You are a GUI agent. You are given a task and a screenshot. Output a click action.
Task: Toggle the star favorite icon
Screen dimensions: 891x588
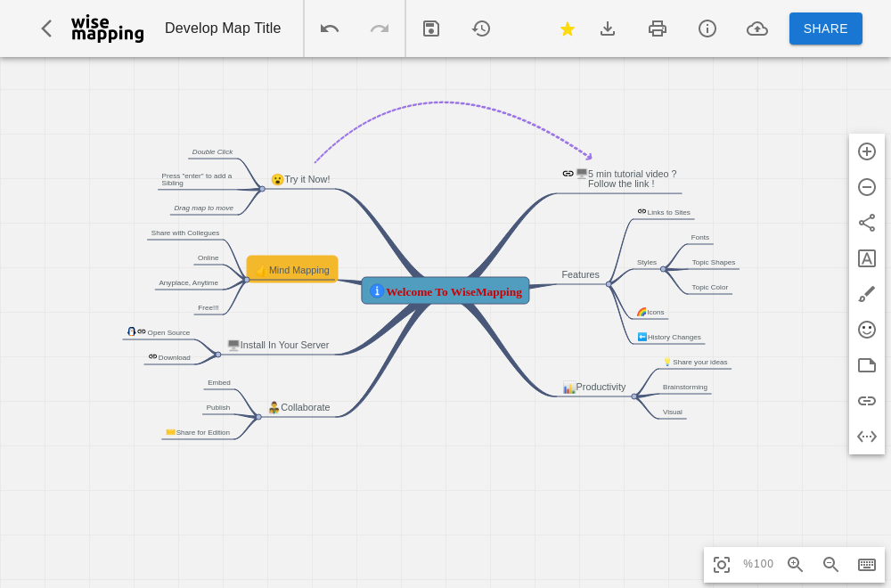pyautogui.click(x=567, y=29)
